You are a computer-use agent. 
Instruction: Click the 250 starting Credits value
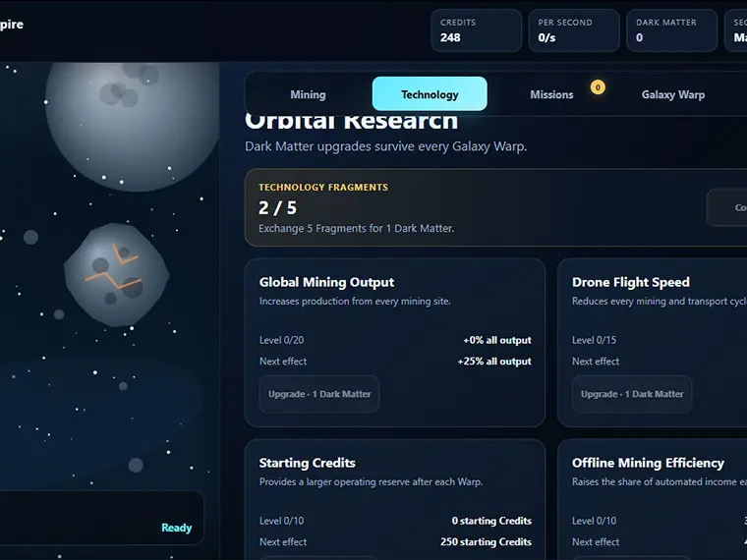(x=486, y=542)
